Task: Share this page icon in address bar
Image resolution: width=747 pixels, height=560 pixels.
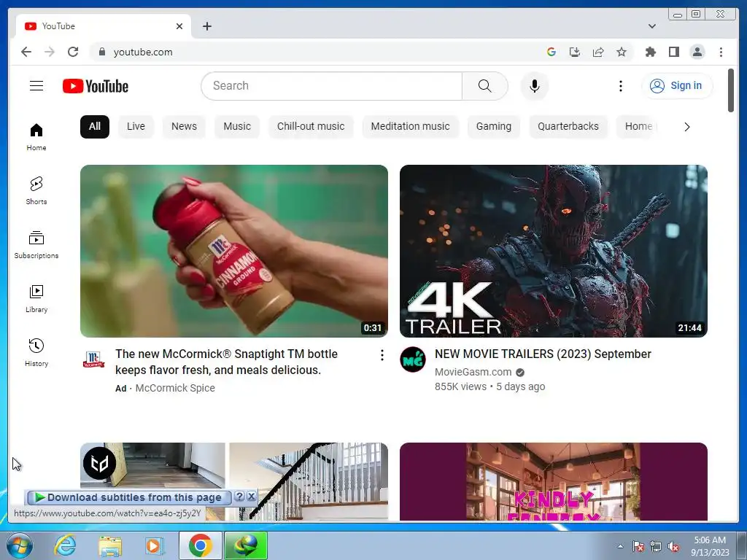Action: (x=598, y=52)
